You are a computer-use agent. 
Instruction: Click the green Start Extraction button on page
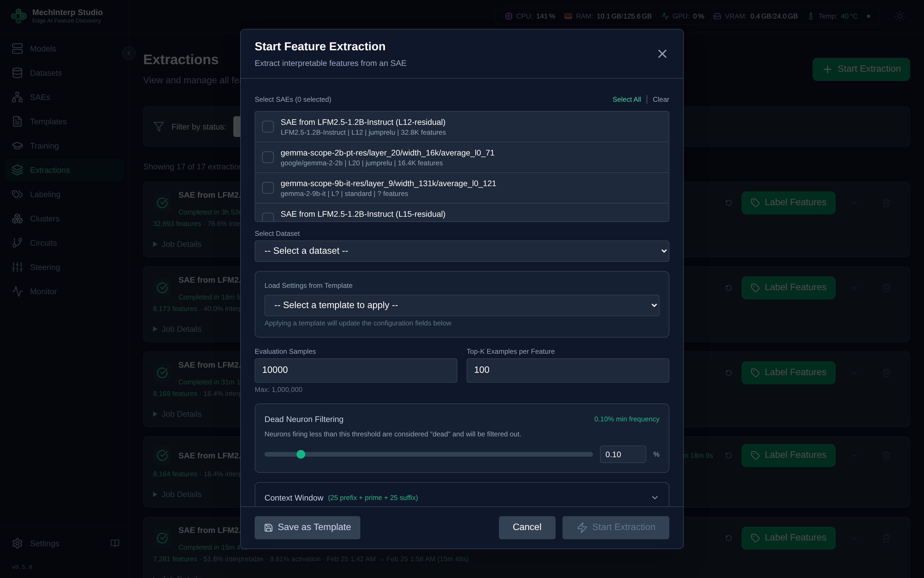(x=861, y=69)
